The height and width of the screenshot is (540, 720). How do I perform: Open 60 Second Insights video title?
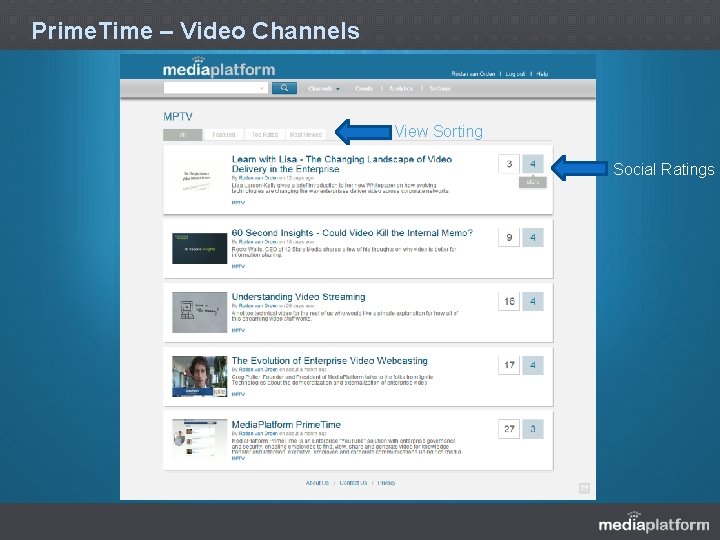(x=352, y=233)
